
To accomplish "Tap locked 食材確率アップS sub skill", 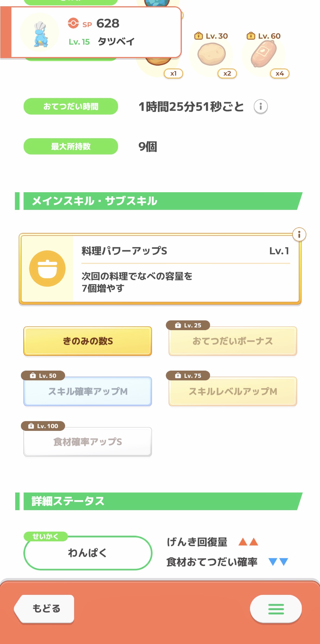I will 88,442.
